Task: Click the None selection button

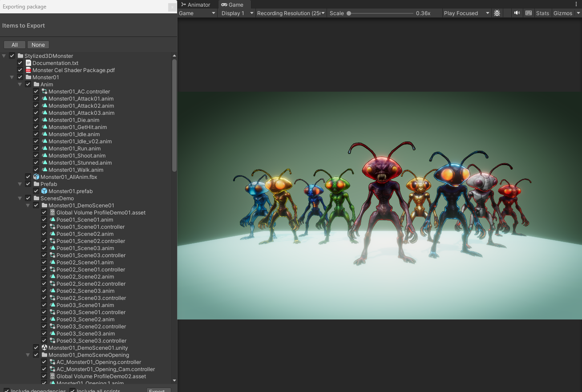Action: tap(38, 44)
